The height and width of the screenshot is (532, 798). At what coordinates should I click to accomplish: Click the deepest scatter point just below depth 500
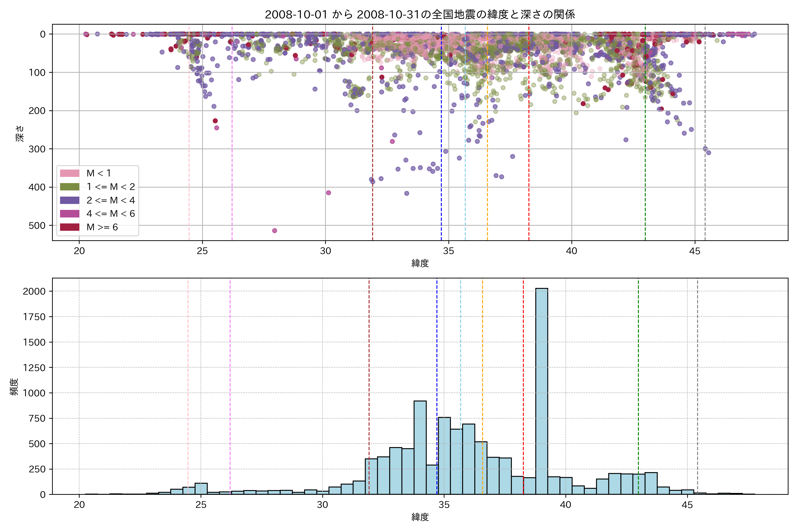(x=274, y=231)
